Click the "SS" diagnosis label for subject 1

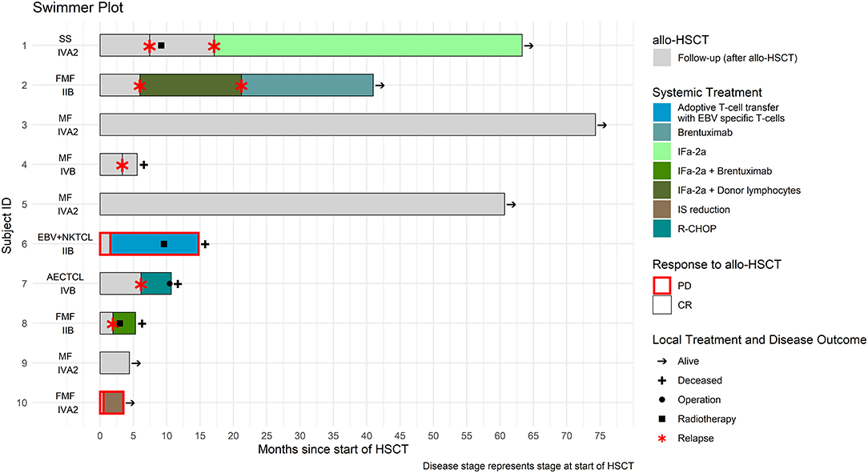(66, 38)
